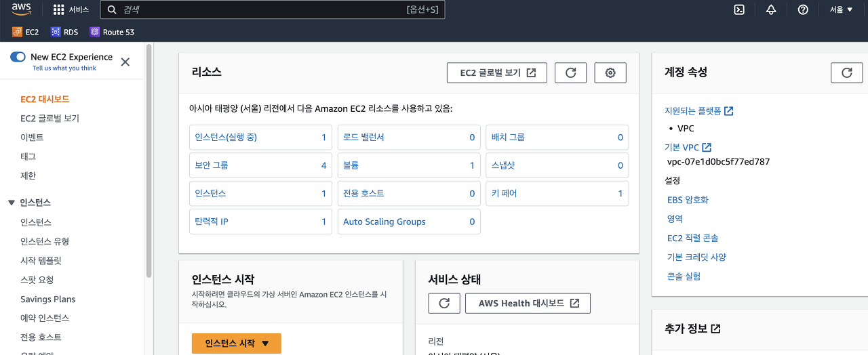Open the notifications bell icon
The image size is (868, 355).
pos(771,9)
